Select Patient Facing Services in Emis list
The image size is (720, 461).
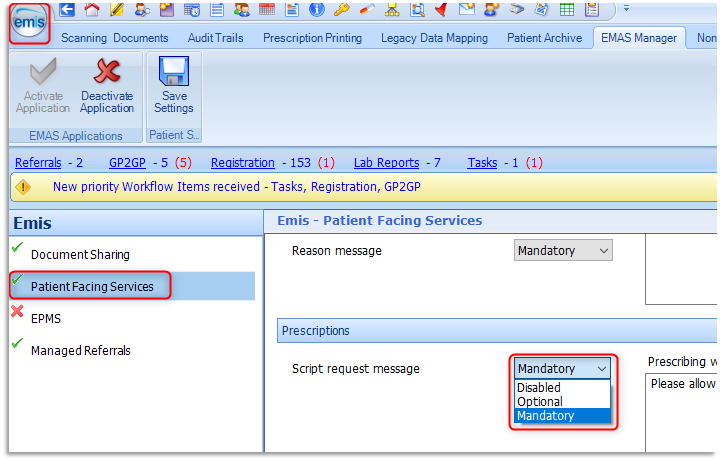point(92,286)
